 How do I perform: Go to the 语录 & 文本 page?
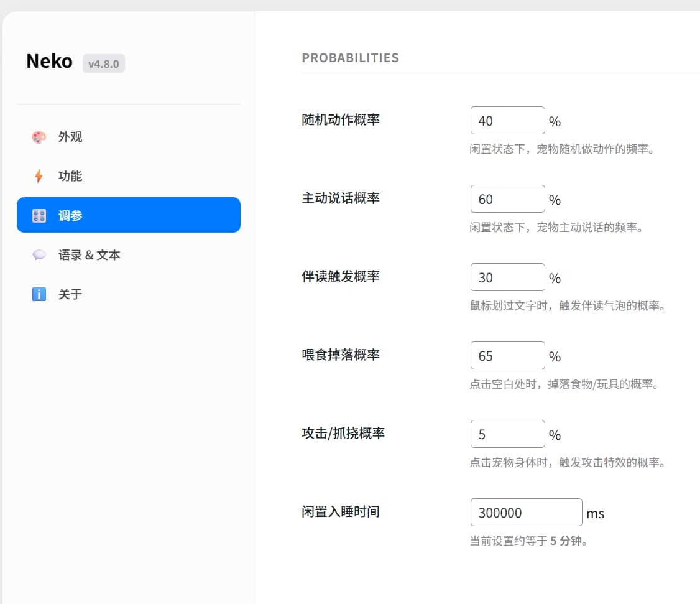(x=89, y=255)
